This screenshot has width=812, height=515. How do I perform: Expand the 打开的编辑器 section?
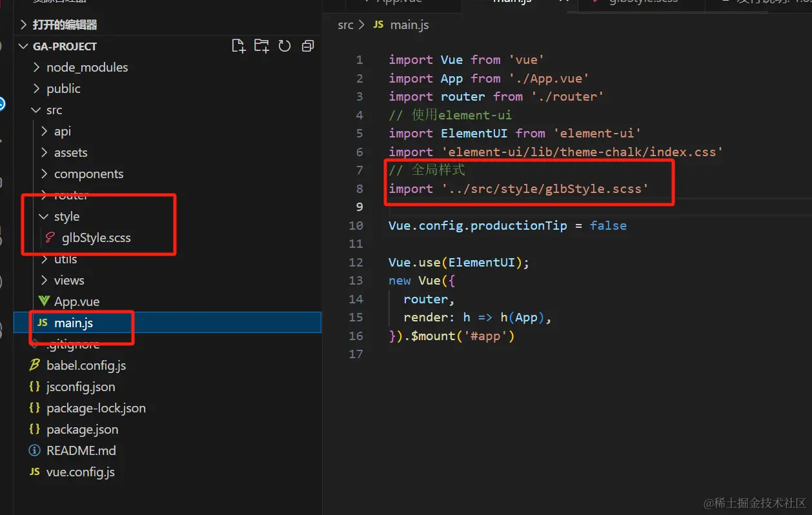click(25, 25)
